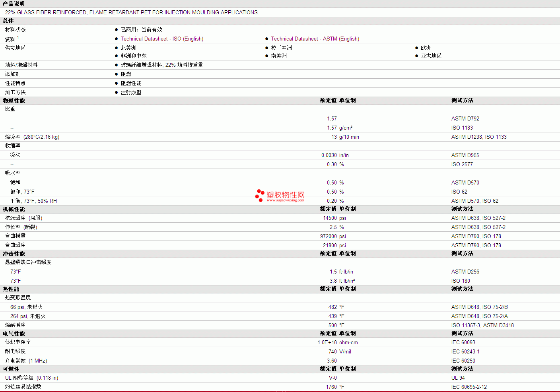Click the 阻燃性能 feature entry

(131, 83)
